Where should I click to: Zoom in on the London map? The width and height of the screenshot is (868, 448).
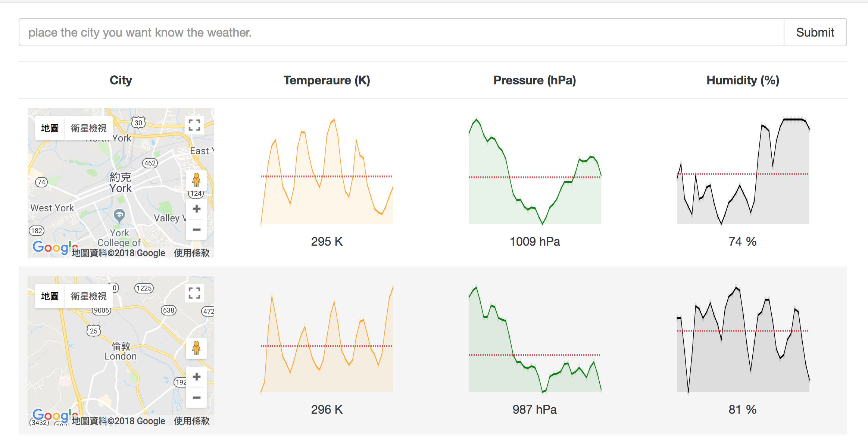(196, 377)
